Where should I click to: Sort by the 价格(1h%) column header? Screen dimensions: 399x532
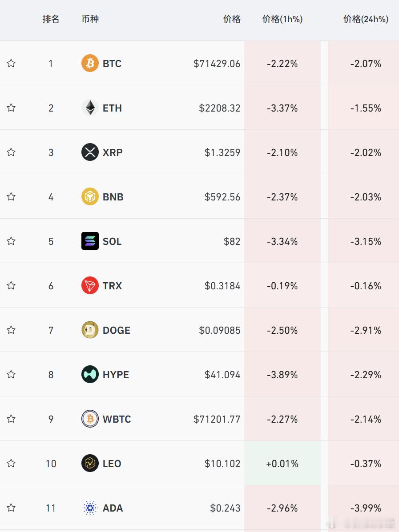pos(282,19)
